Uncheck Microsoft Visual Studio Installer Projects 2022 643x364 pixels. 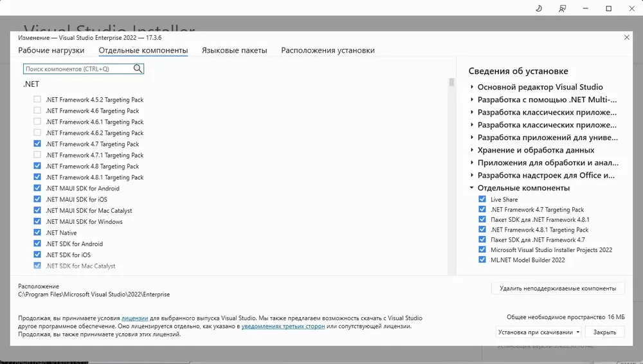pyautogui.click(x=482, y=250)
